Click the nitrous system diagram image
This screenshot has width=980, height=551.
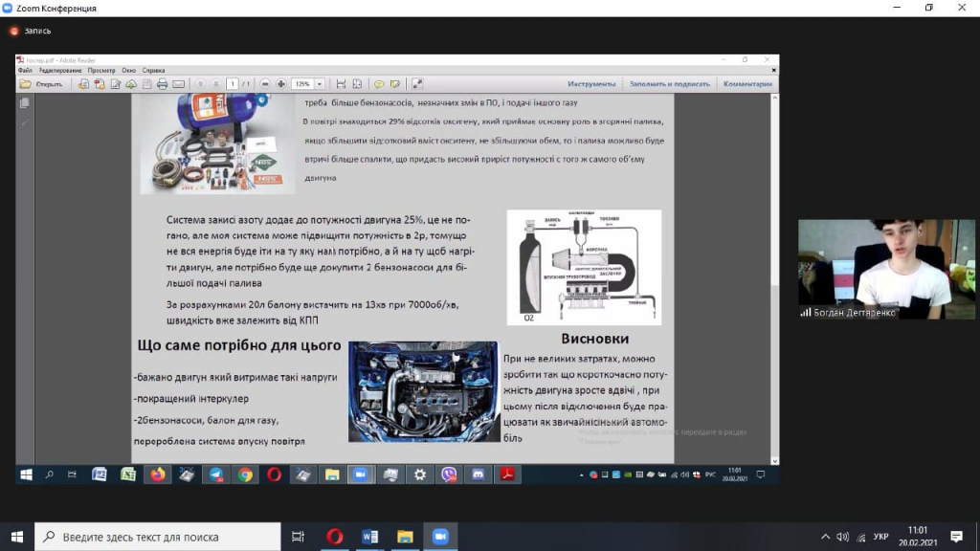click(584, 268)
